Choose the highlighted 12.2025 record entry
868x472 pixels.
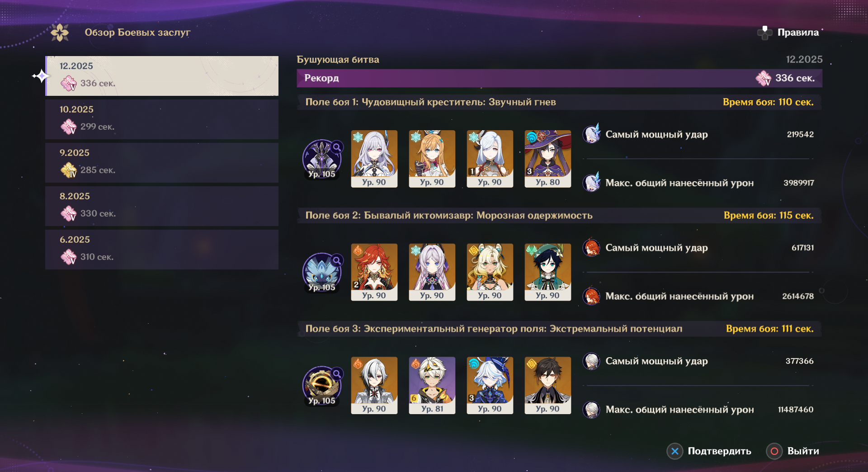click(x=162, y=76)
